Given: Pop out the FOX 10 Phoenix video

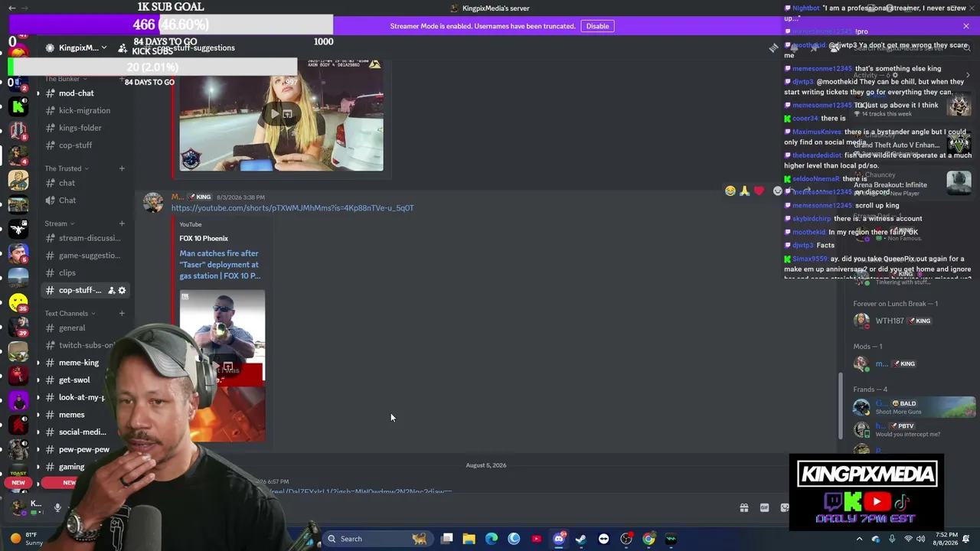Looking at the screenshot, I should coord(227,367).
